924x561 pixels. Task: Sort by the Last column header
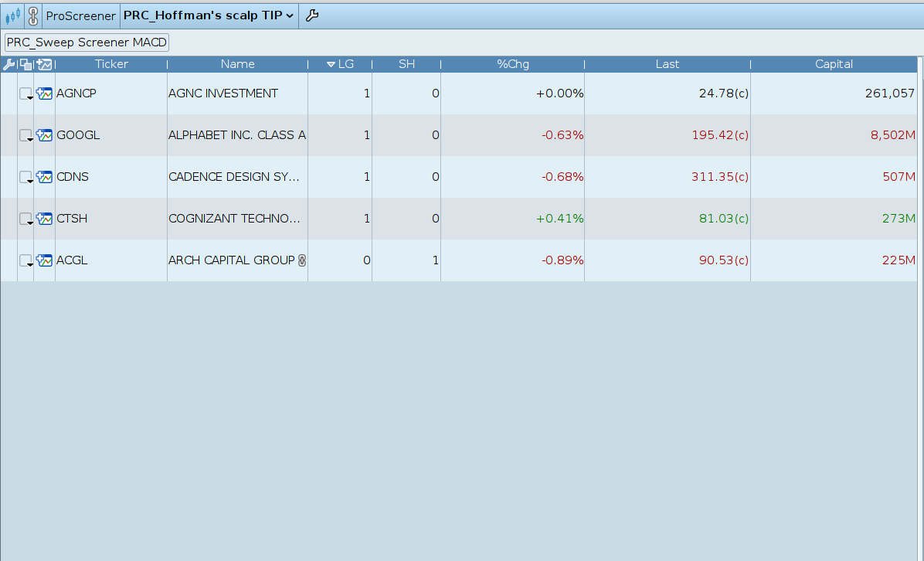pos(667,64)
